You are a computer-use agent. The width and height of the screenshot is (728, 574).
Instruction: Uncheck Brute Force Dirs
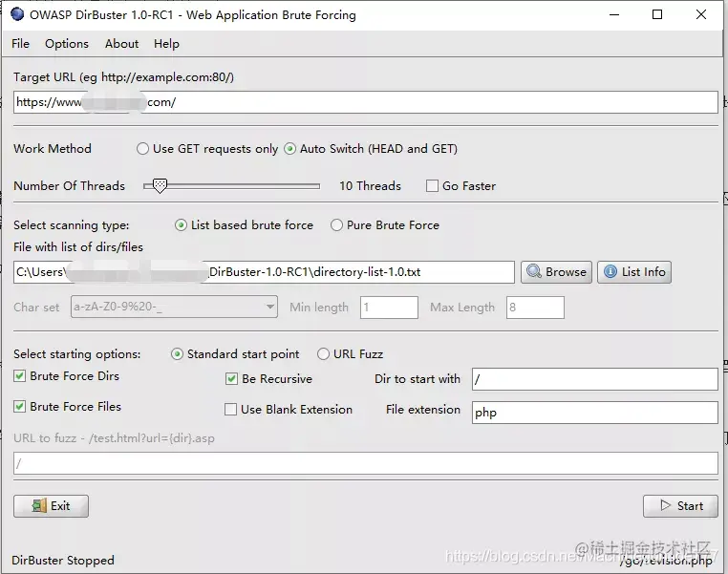click(19, 376)
